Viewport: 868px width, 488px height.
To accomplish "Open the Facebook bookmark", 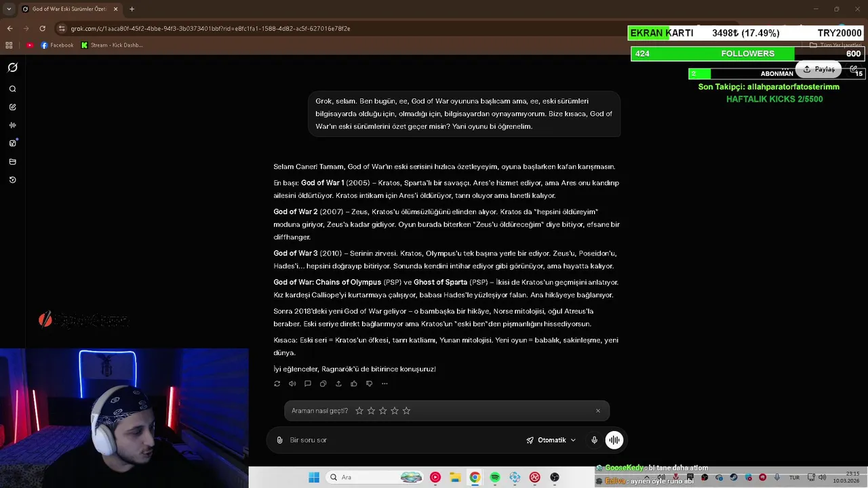I will 57,45.
